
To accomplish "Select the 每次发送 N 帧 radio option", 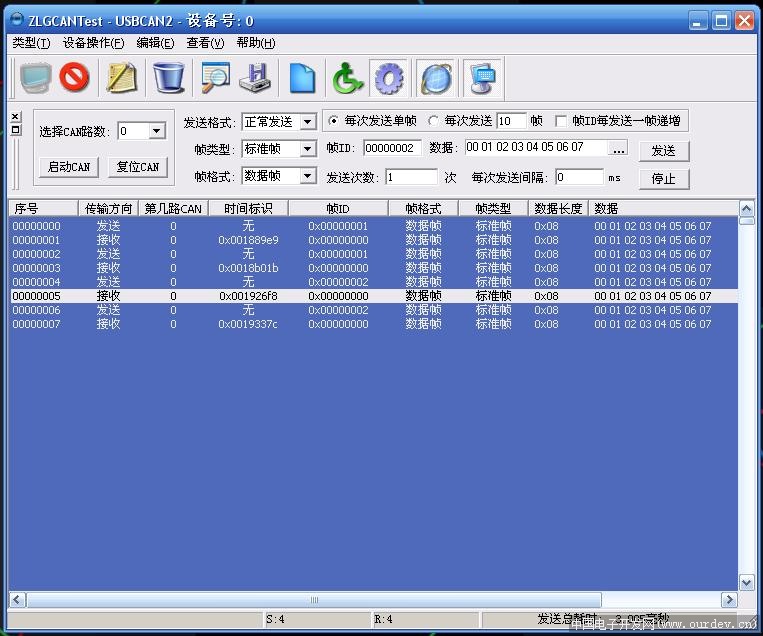I will [433, 120].
